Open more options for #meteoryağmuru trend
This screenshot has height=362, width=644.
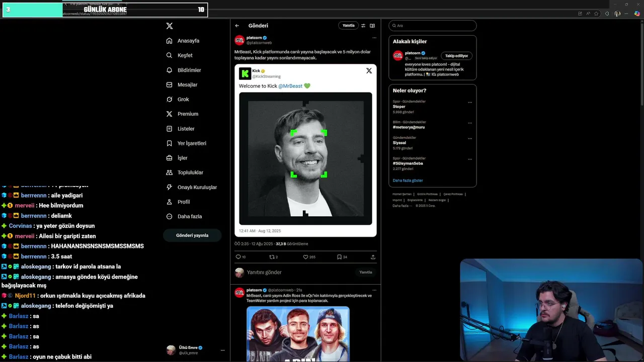pos(470,123)
